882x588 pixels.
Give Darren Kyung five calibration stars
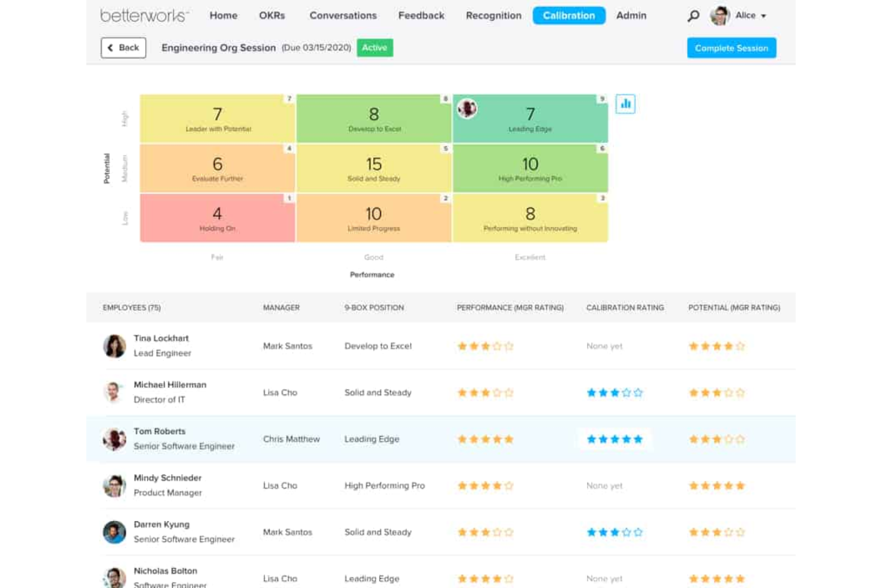pos(638,532)
